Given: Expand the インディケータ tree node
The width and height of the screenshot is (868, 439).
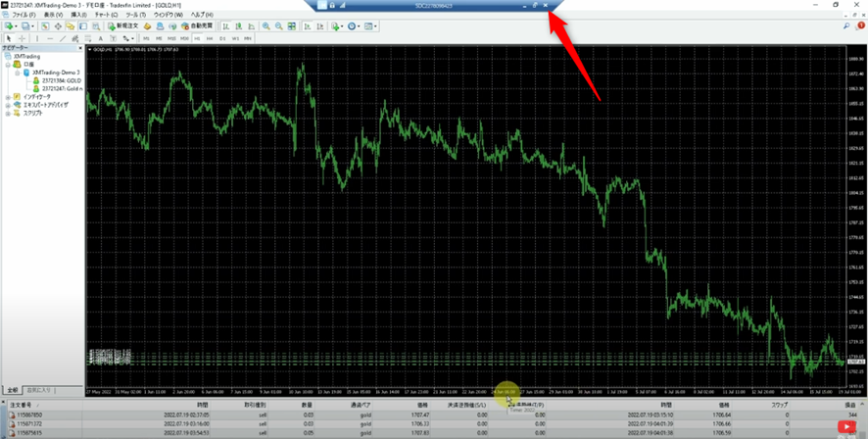Looking at the screenshot, I should coord(8,96).
